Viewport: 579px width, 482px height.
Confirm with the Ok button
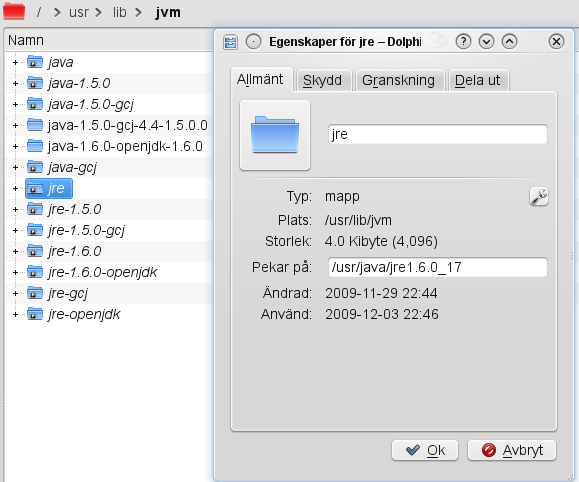[425, 450]
